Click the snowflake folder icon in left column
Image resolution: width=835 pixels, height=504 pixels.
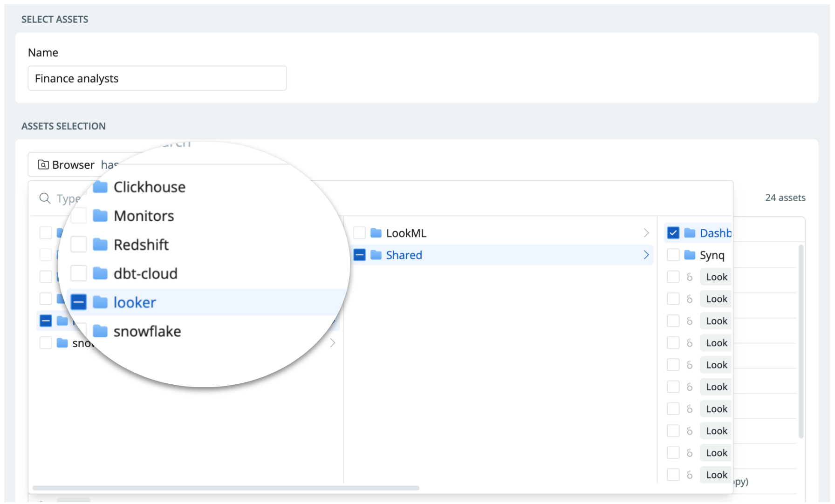pos(62,343)
